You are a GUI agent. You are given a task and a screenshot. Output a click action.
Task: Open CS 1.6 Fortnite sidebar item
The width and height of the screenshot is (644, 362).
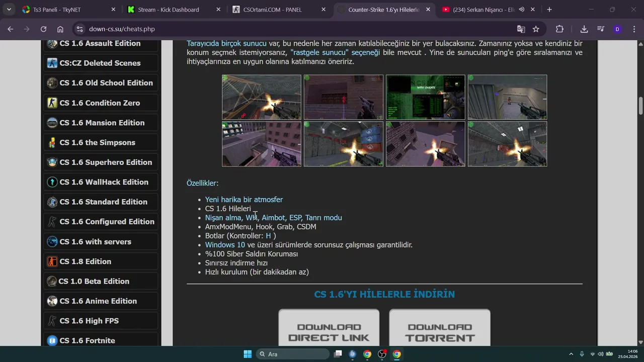[101, 339]
